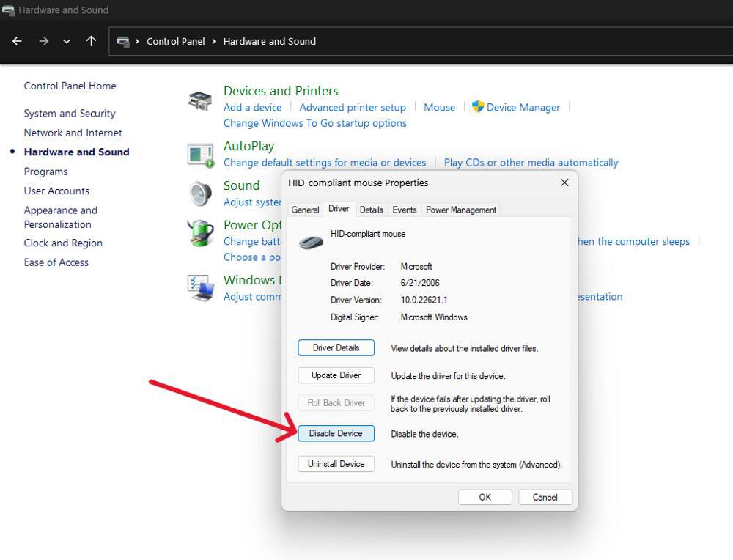Go up one level with up arrow
Screen dimensions: 733x560
91,41
